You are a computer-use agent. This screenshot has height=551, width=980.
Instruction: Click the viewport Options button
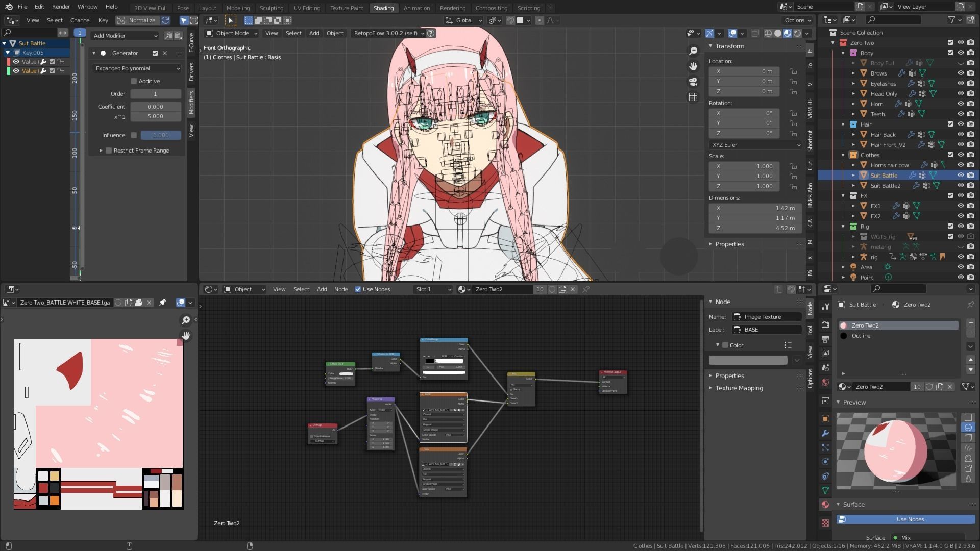(797, 20)
